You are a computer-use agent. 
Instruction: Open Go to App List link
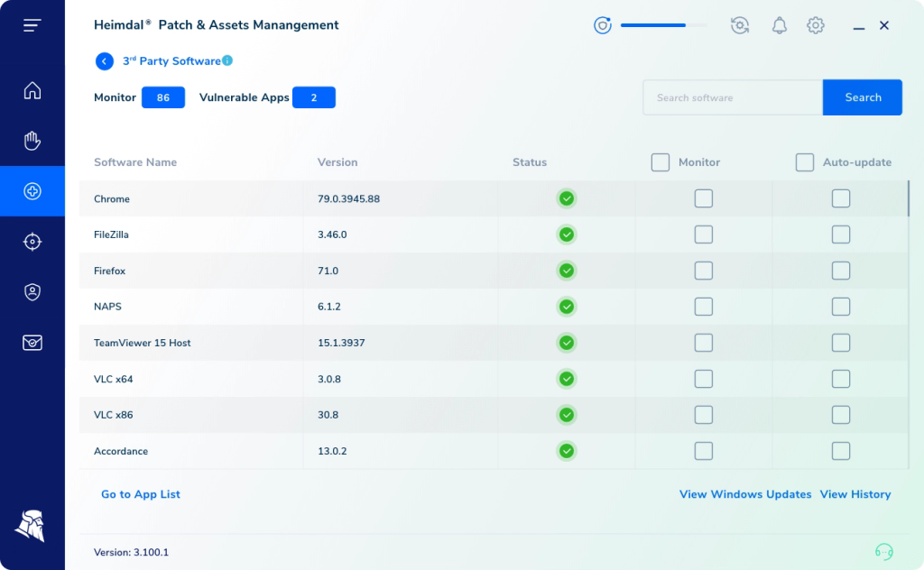click(x=141, y=494)
